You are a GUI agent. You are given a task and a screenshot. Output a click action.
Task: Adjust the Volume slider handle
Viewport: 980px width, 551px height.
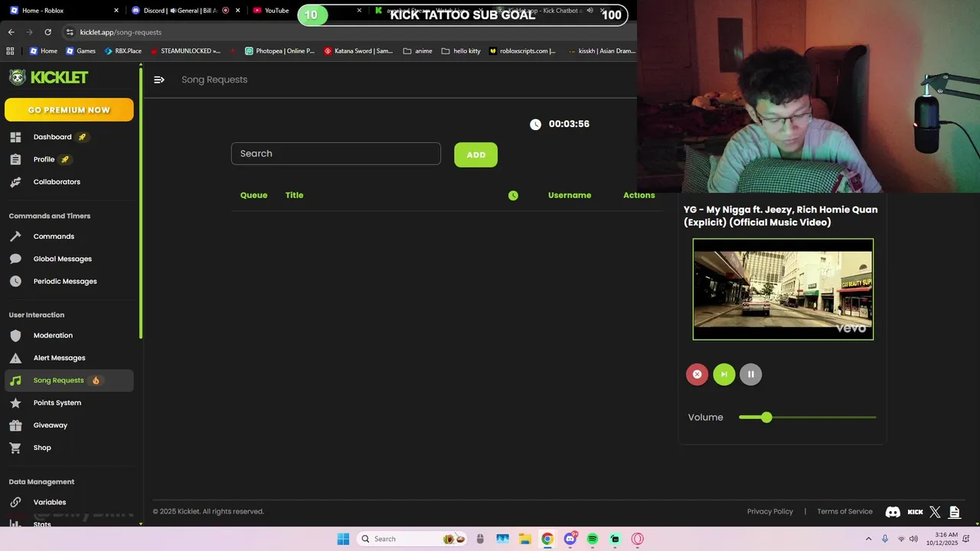(766, 417)
